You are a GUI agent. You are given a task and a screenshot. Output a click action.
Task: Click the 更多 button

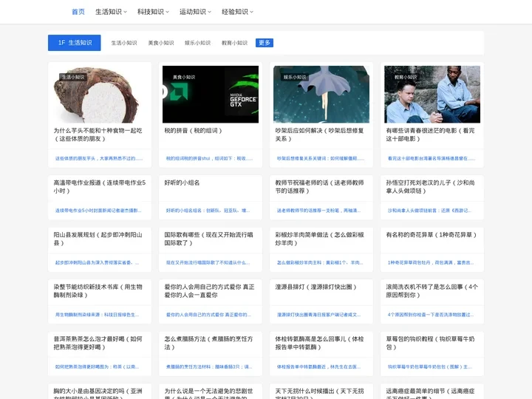pyautogui.click(x=265, y=43)
